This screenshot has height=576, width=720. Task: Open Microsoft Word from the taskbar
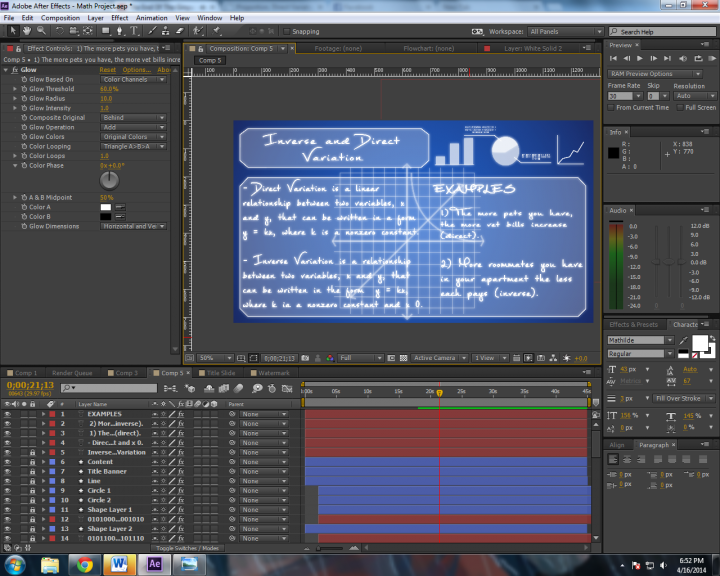[x=119, y=564]
